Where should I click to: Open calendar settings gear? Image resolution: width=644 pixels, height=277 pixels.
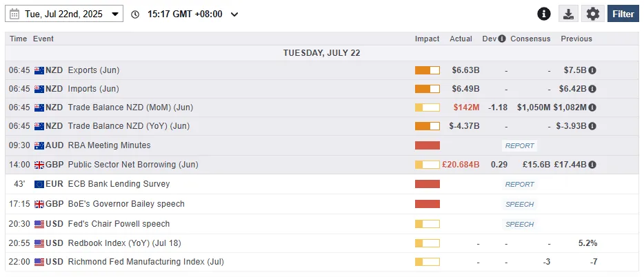(593, 14)
